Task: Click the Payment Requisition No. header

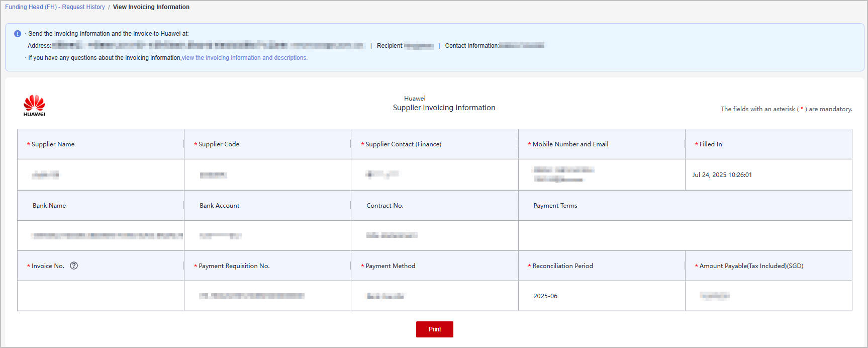Action: (234, 266)
